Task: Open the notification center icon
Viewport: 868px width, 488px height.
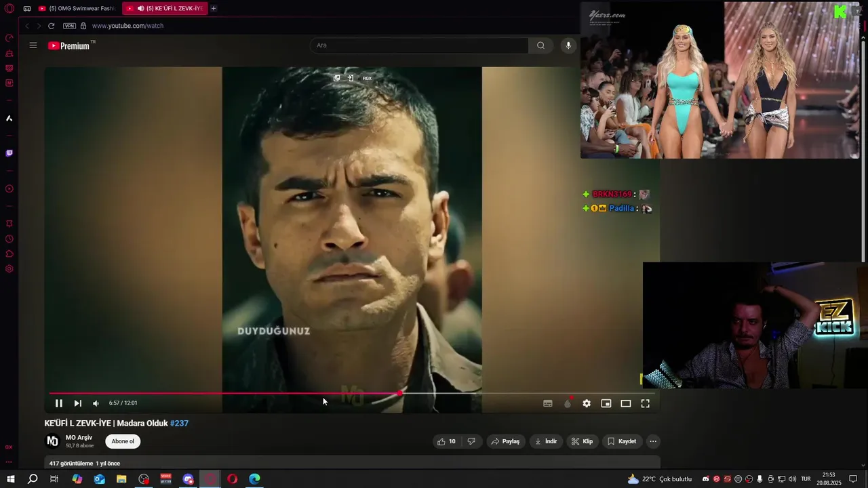Action: pyautogui.click(x=853, y=479)
